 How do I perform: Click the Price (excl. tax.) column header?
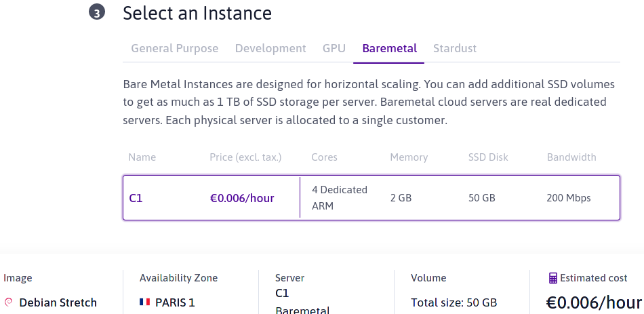(x=245, y=157)
